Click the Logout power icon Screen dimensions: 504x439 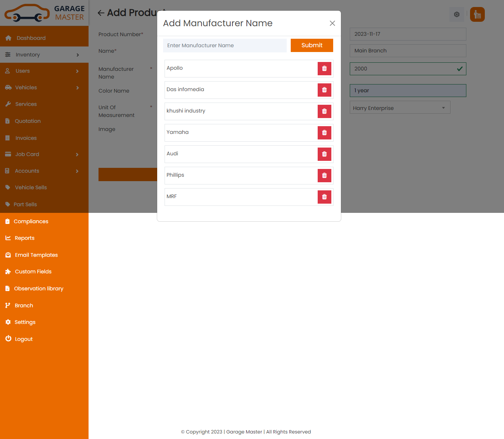8,339
